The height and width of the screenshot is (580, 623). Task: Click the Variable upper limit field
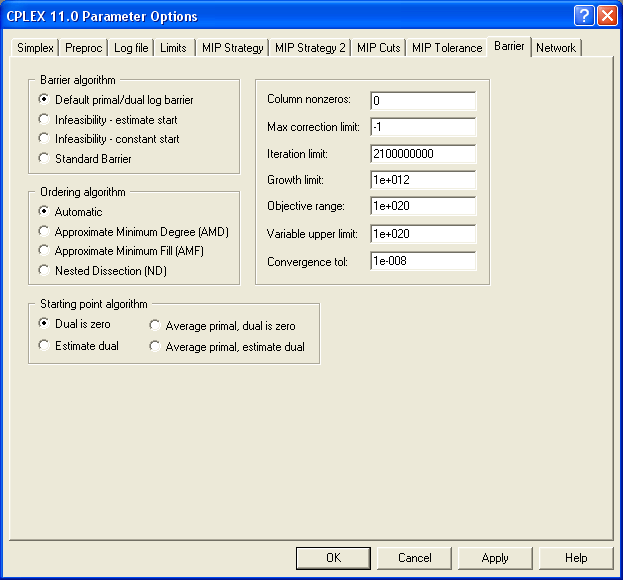[x=423, y=234]
